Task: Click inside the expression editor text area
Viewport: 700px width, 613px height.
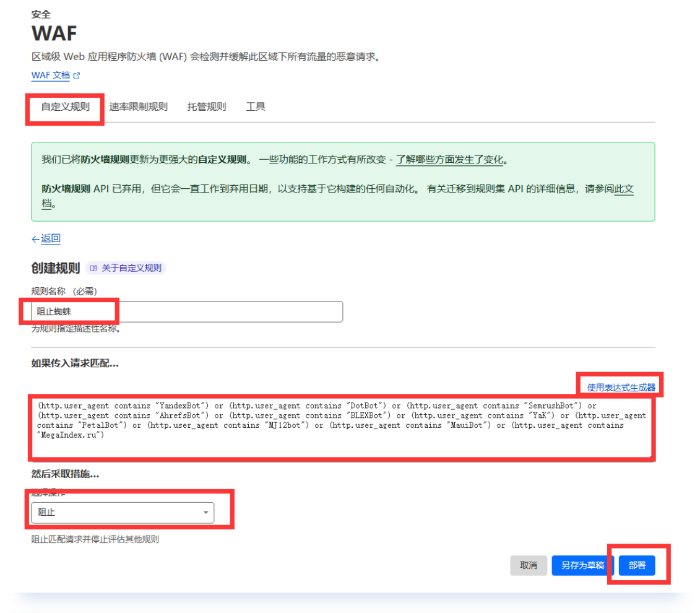Action: pyautogui.click(x=342, y=427)
